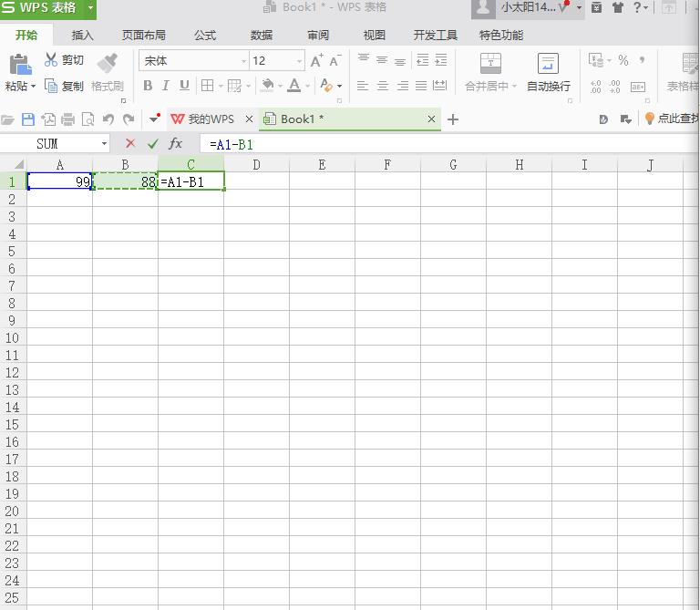
Task: Expand the Name Box SUM dropdown
Action: [x=104, y=144]
